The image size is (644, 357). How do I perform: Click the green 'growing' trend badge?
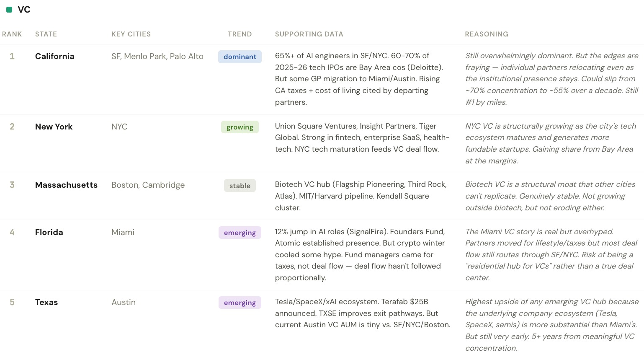240,127
